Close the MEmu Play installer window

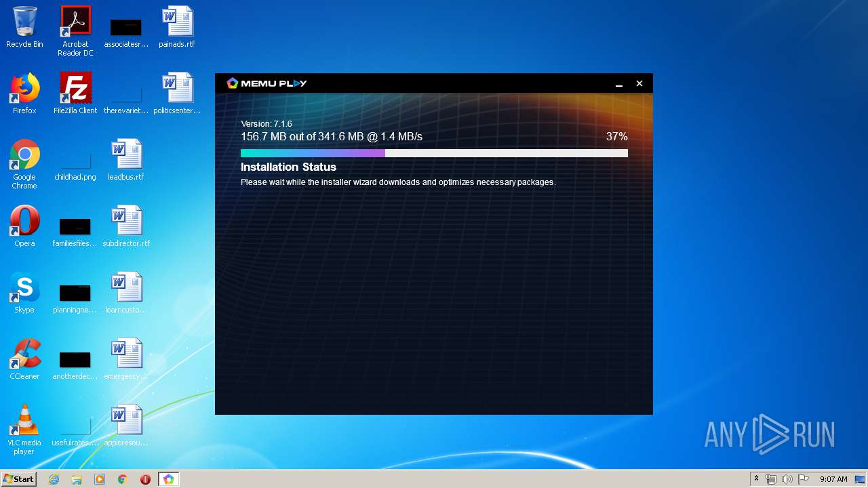tap(639, 83)
